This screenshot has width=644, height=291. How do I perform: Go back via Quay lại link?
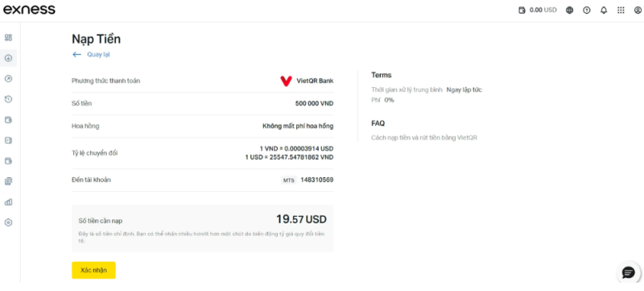point(98,54)
